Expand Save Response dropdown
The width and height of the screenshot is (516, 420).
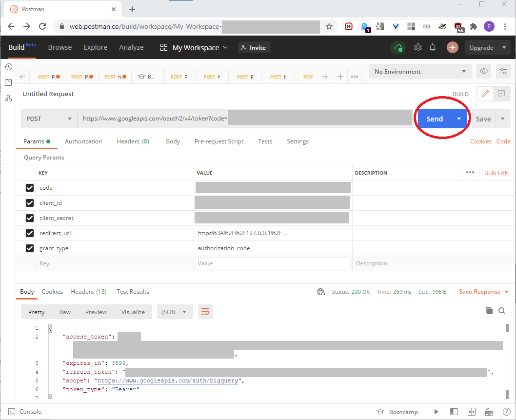pyautogui.click(x=507, y=292)
